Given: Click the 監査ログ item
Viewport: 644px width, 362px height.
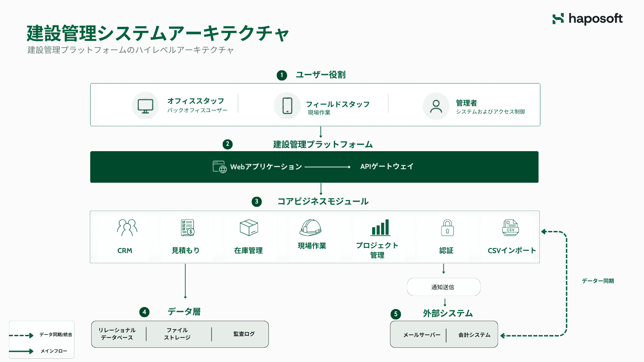Looking at the screenshot, I should point(244,334).
